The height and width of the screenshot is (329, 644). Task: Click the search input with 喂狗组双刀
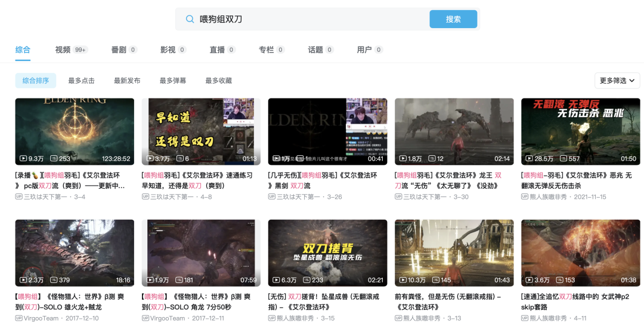coord(303,19)
